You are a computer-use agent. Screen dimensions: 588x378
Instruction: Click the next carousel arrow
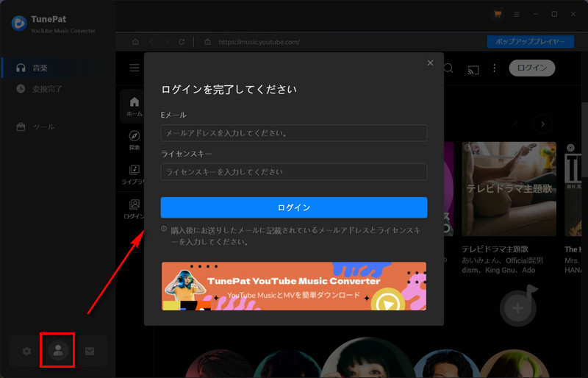click(x=542, y=124)
